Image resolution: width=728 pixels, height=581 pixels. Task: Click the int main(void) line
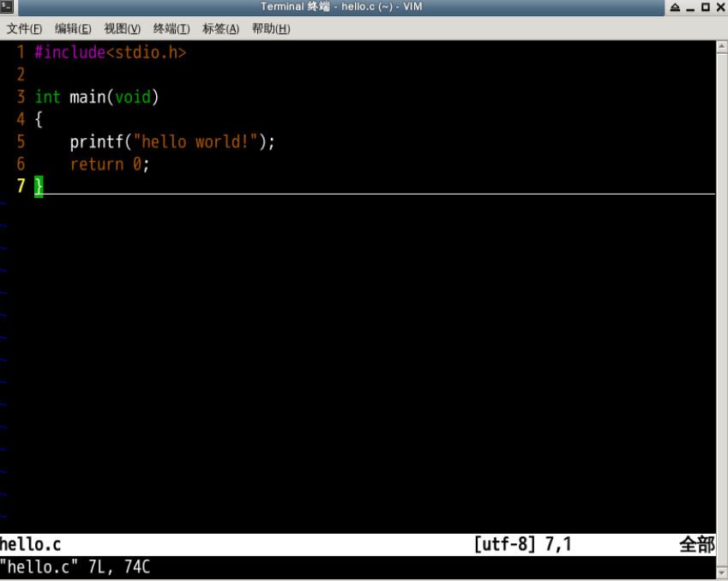tap(97, 98)
